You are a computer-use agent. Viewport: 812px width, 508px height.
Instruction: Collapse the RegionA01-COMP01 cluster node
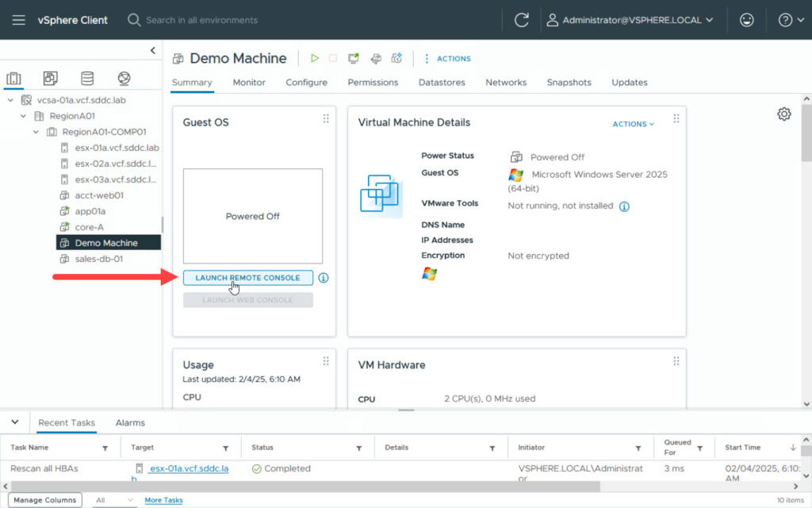click(36, 132)
